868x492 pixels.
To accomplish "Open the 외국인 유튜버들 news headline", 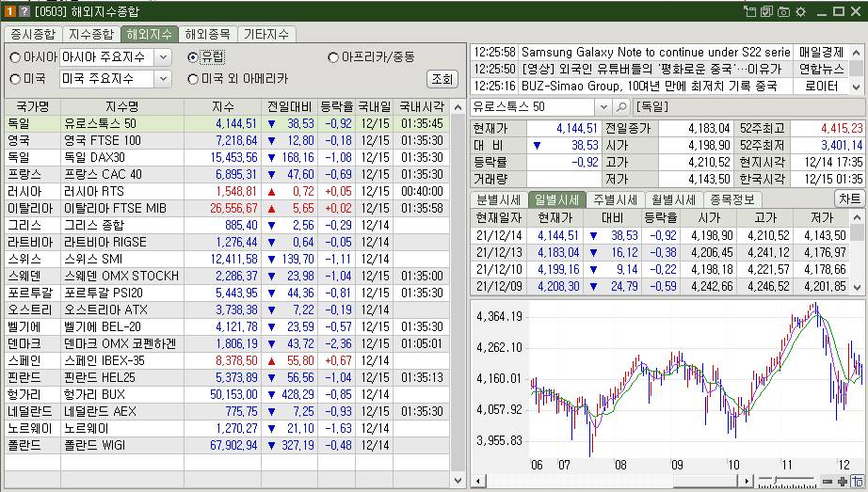I will click(x=656, y=70).
